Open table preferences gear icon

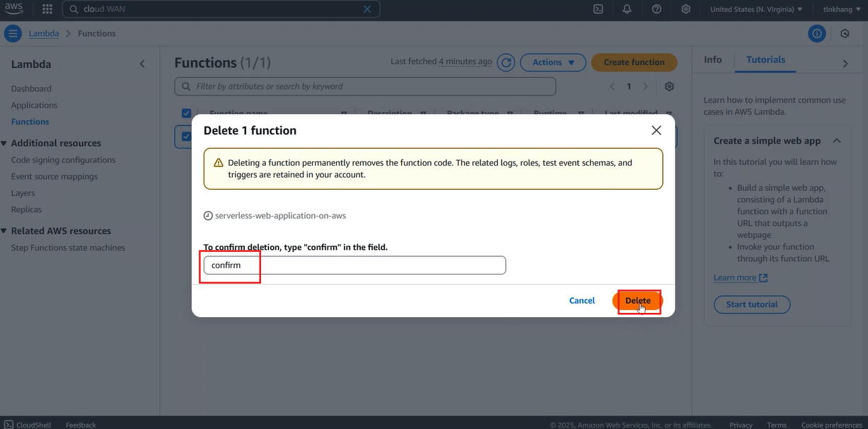point(669,86)
